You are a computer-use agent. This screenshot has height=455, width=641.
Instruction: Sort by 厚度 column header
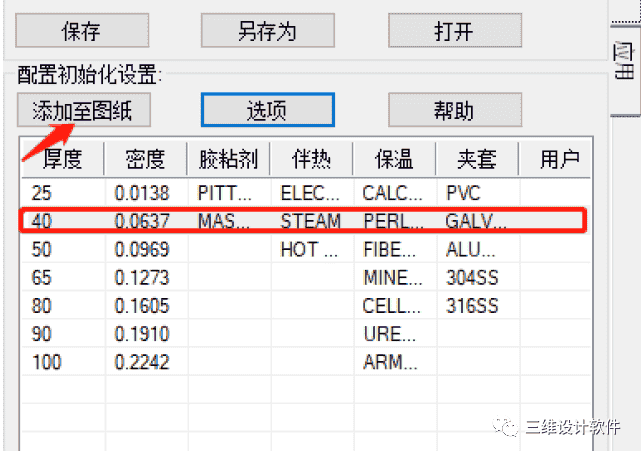pyautogui.click(x=63, y=159)
